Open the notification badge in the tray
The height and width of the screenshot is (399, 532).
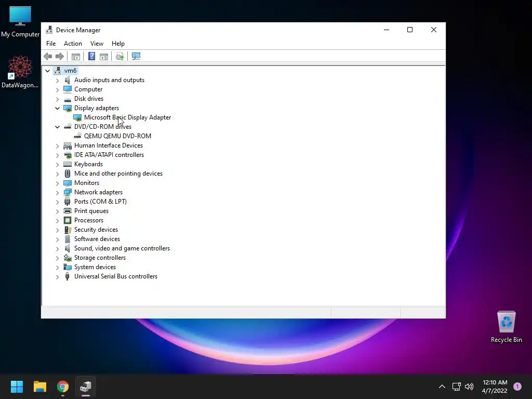[517, 387]
